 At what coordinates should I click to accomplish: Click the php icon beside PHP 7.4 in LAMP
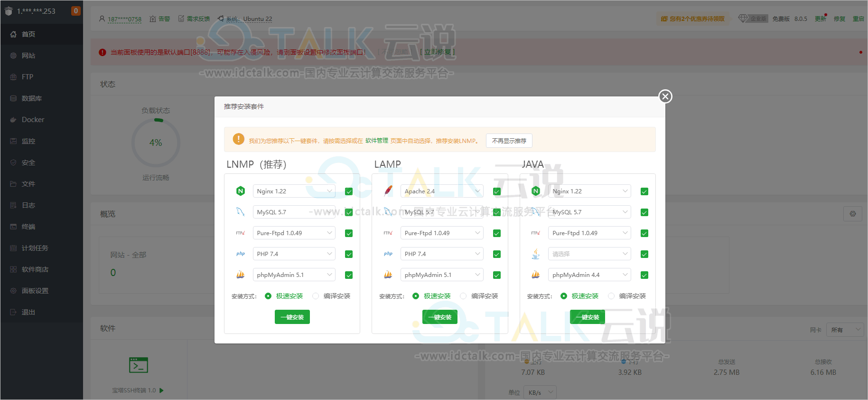388,254
